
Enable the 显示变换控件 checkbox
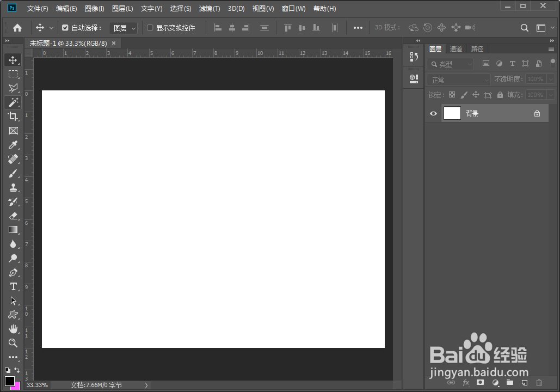[150, 28]
